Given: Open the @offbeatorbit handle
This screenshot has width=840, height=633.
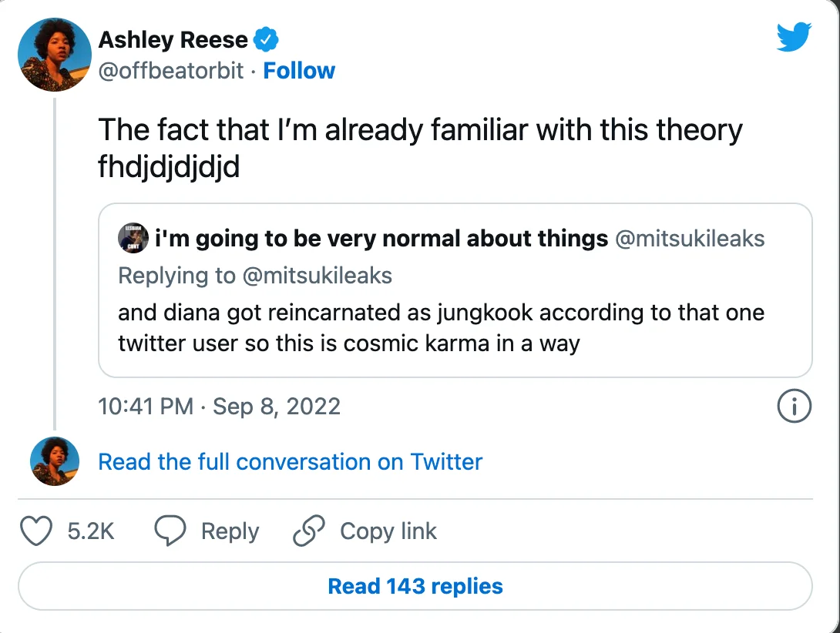Looking at the screenshot, I should 171,70.
